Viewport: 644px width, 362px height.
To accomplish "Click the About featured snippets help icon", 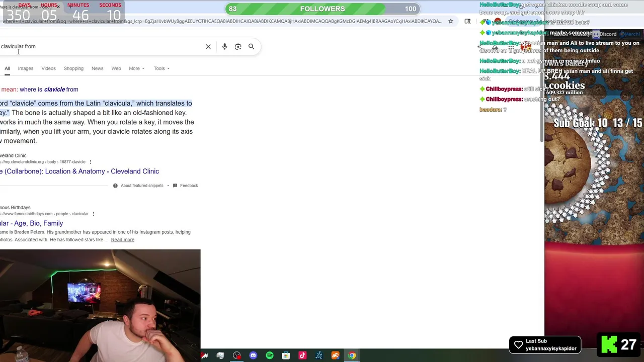I will pos(115,186).
